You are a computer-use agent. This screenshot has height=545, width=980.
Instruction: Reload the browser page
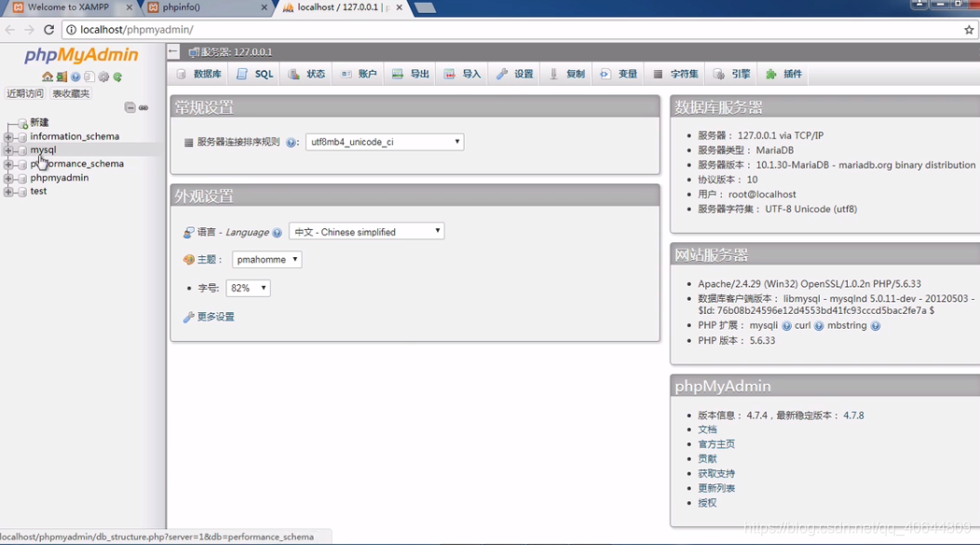tap(48, 30)
